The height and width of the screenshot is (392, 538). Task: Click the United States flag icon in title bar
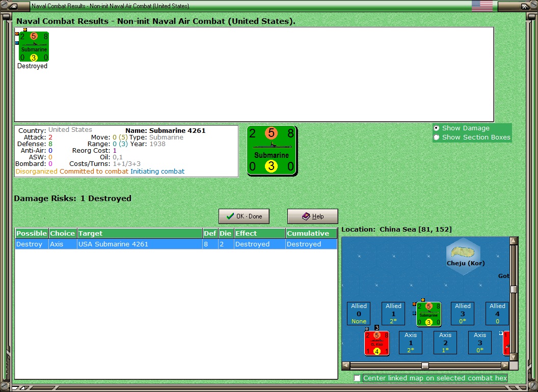[482, 6]
